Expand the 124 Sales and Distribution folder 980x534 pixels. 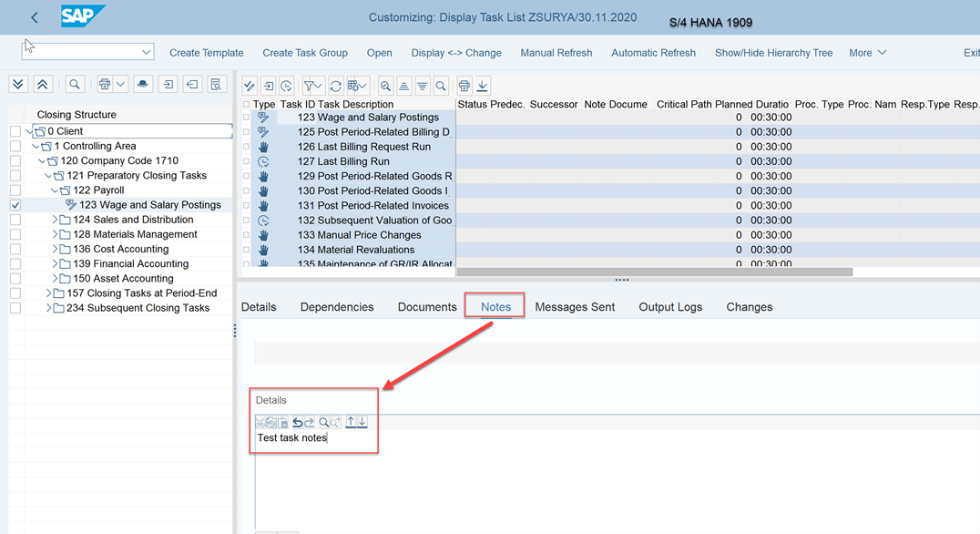tap(56, 220)
